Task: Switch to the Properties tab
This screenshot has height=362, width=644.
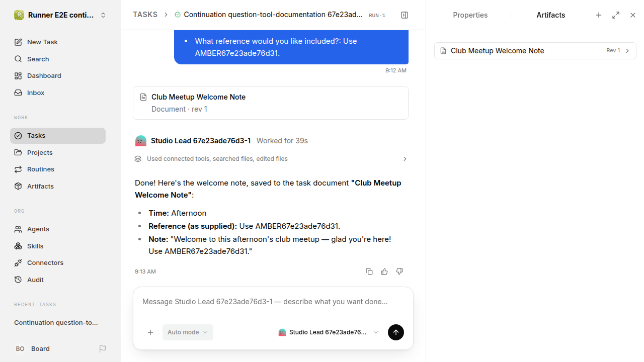Action: 470,15
